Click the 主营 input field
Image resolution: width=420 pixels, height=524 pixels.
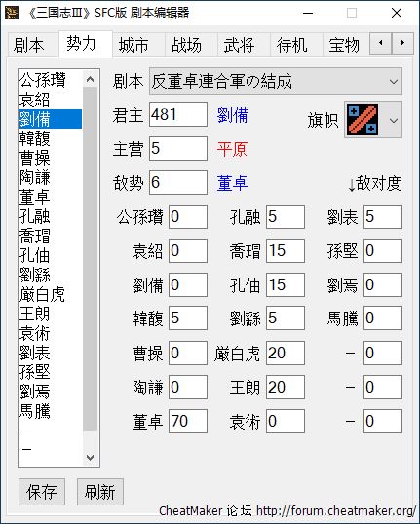pos(178,148)
